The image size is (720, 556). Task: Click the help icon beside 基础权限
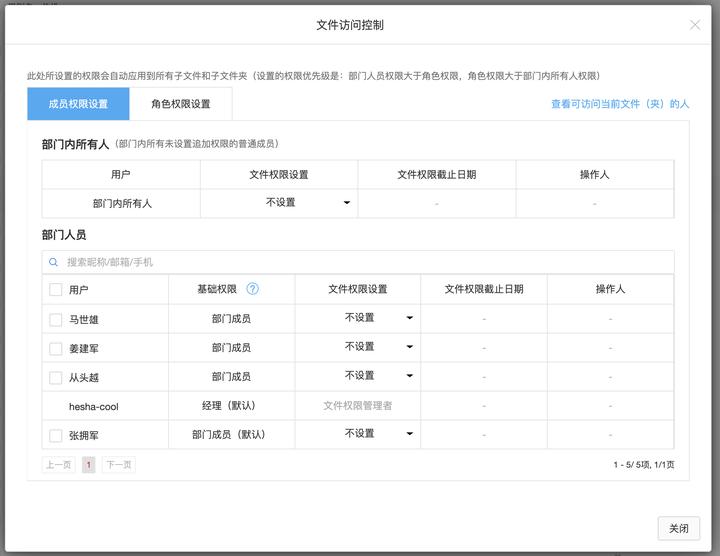(x=253, y=289)
